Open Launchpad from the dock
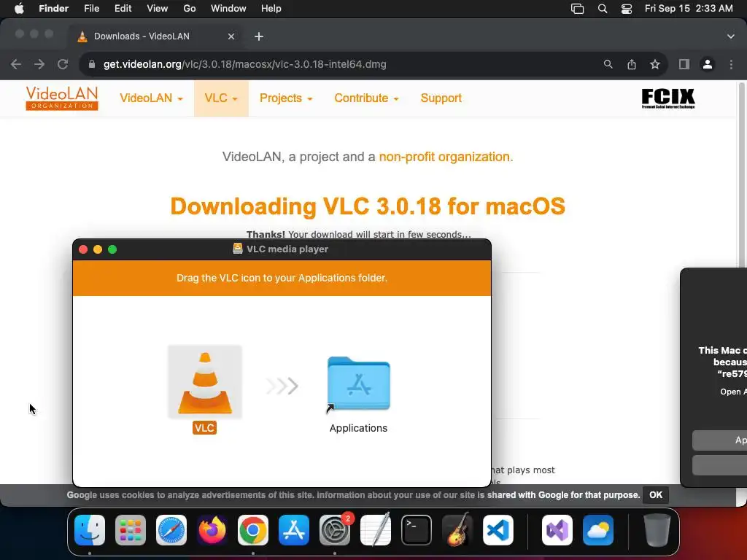The width and height of the screenshot is (747, 560). tap(131, 530)
